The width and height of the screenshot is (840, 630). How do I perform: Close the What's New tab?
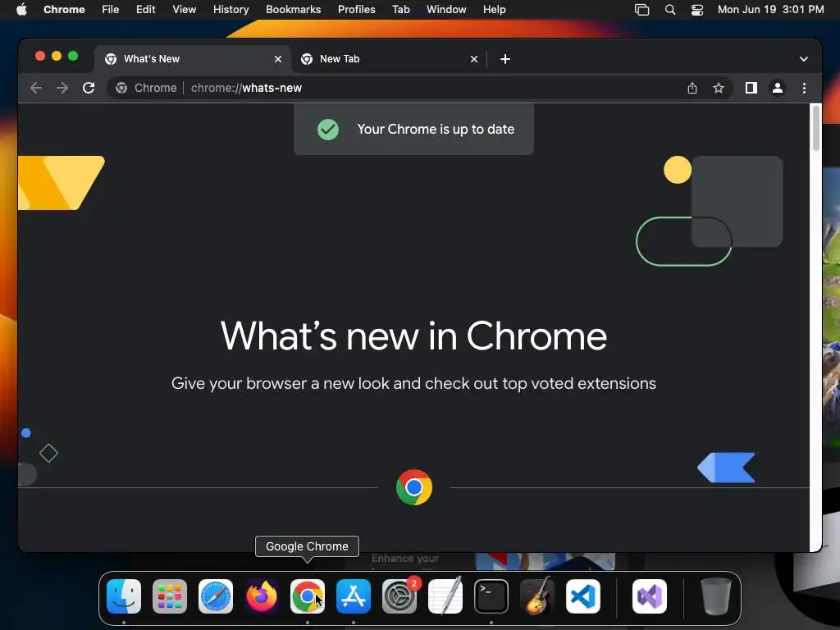click(x=278, y=59)
